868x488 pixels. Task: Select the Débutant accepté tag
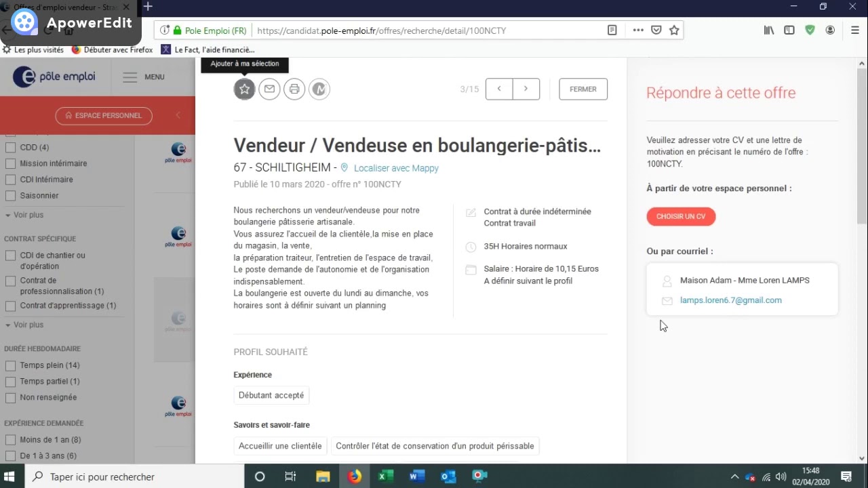point(271,395)
